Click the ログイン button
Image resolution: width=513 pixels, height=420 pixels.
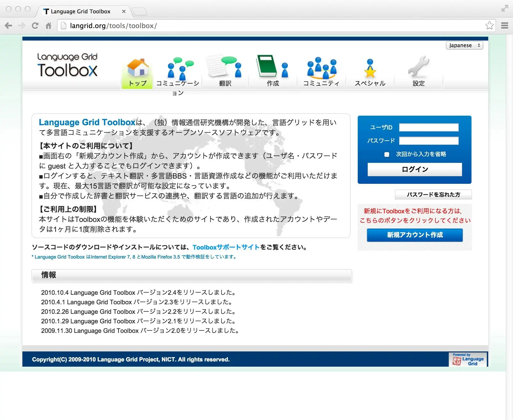[414, 169]
